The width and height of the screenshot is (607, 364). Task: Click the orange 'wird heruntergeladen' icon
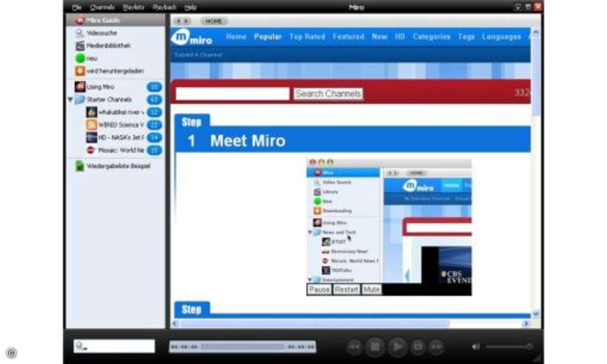click(80, 71)
